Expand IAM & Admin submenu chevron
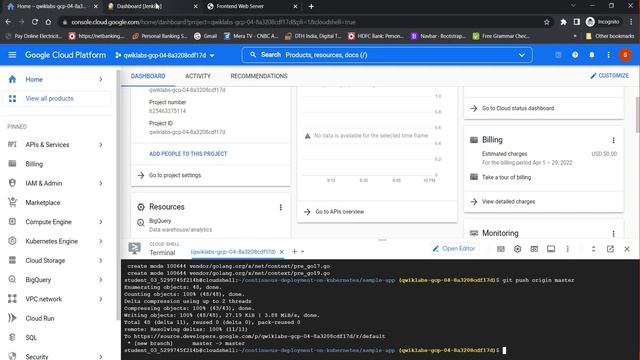 click(x=101, y=183)
